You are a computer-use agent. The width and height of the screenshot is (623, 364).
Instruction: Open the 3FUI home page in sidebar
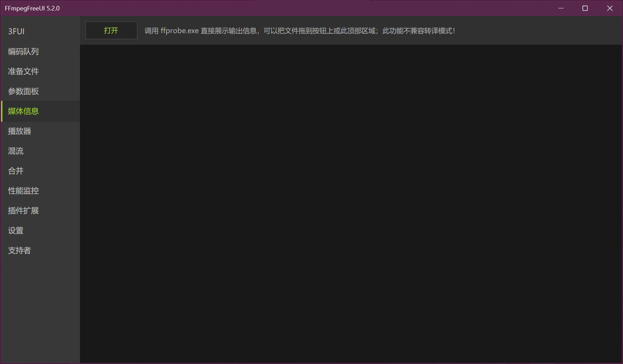[16, 31]
